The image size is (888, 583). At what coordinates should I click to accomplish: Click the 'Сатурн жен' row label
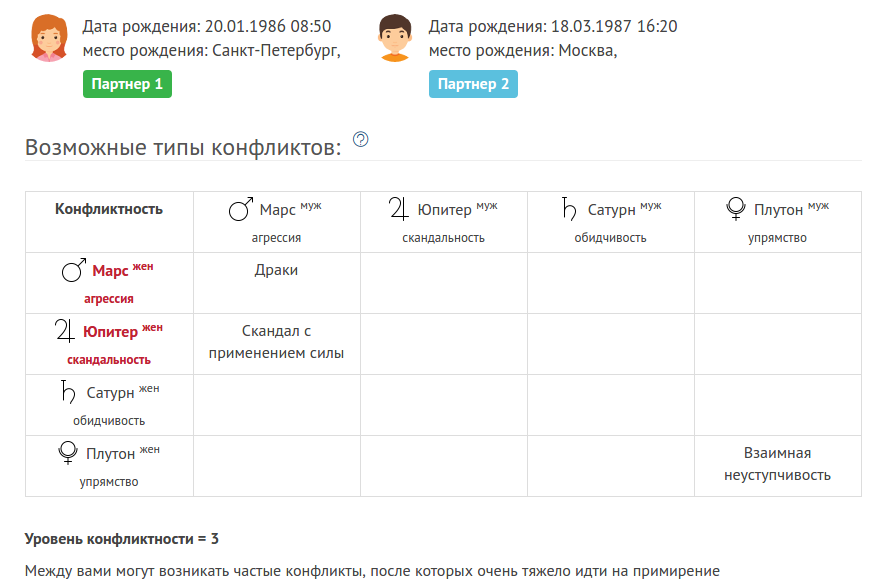(123, 392)
